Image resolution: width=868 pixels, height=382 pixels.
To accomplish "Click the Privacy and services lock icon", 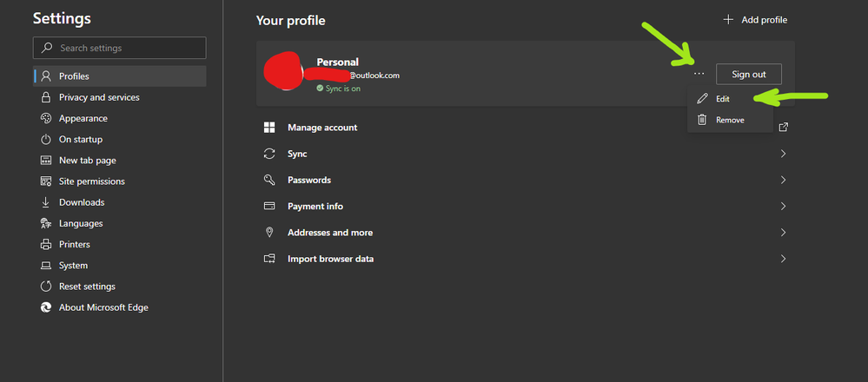I will pos(47,97).
